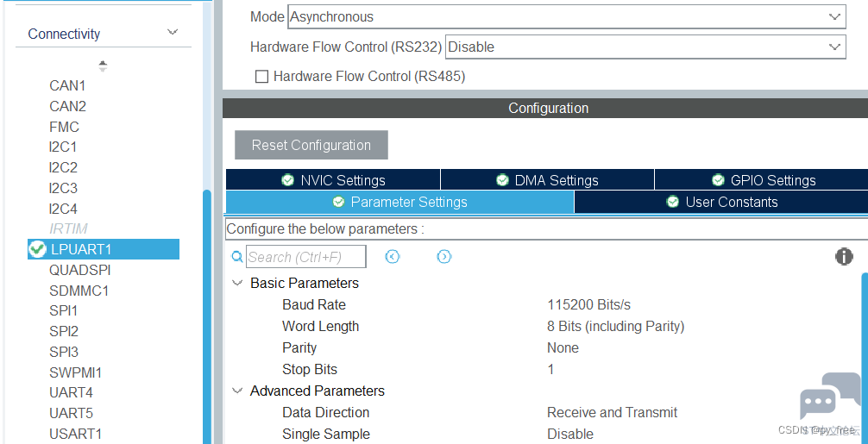Open the User Constants tab
This screenshot has width=868, height=444.
(721, 202)
